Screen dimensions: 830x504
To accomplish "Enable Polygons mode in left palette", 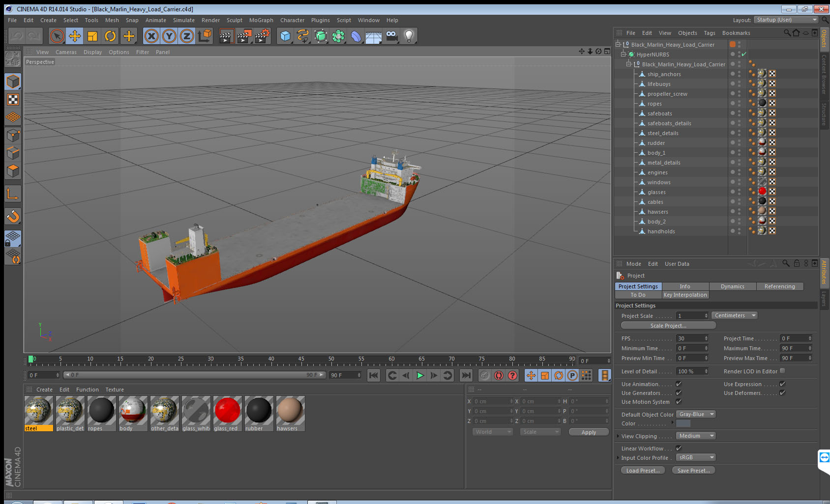I will [x=13, y=170].
